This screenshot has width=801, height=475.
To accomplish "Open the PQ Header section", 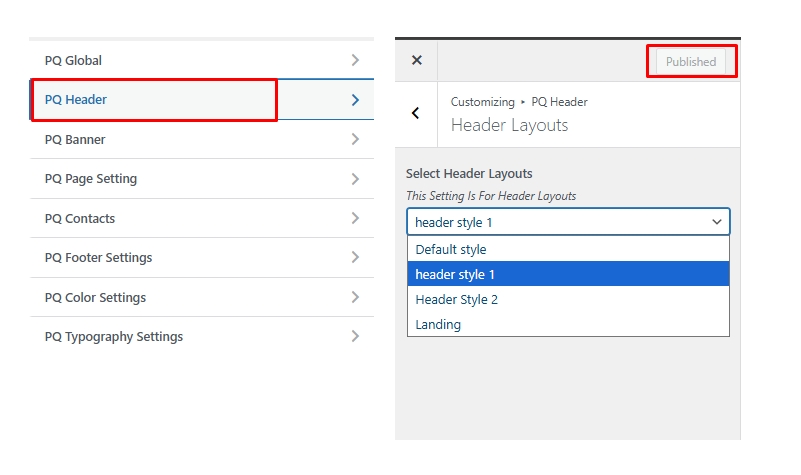I will coord(76,100).
